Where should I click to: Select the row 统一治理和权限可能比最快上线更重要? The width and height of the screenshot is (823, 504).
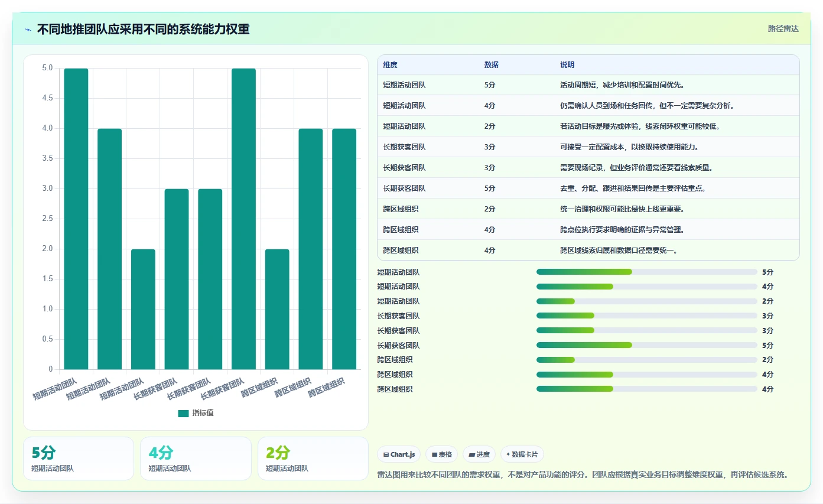point(588,209)
